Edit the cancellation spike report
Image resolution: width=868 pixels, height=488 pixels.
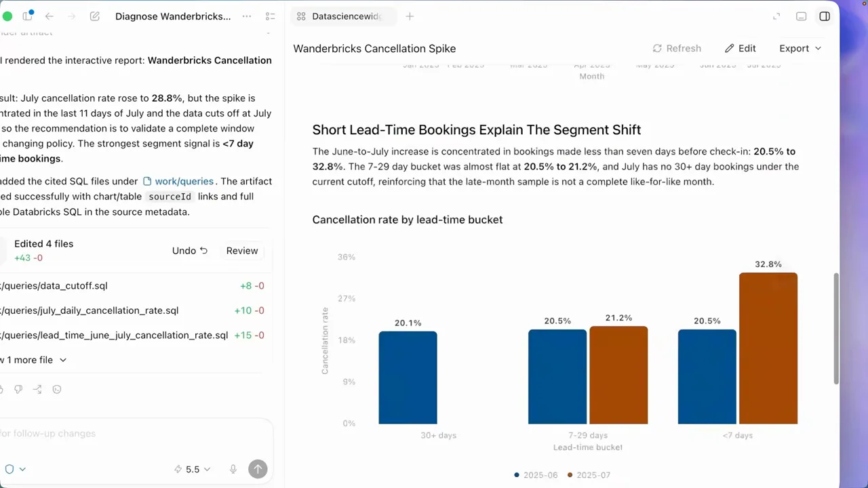(x=740, y=48)
